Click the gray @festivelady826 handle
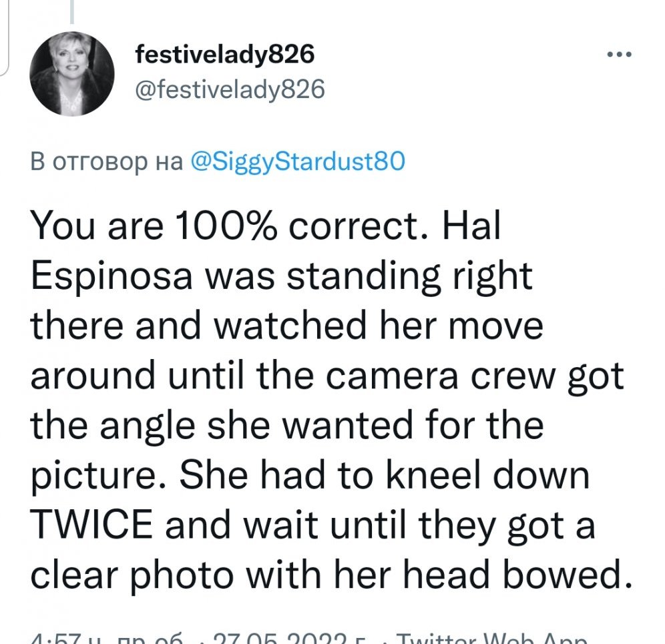Screen dimensions: 665x644 tap(230, 89)
